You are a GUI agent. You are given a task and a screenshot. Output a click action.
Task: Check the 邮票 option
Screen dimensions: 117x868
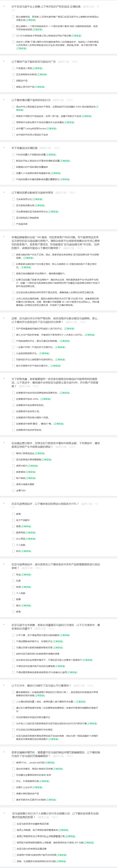coord(14,599)
